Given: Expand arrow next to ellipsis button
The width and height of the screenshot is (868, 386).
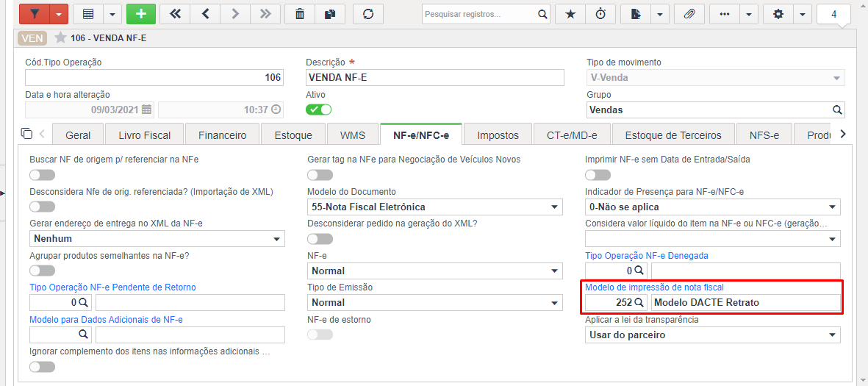Looking at the screenshot, I should pyautogui.click(x=748, y=14).
